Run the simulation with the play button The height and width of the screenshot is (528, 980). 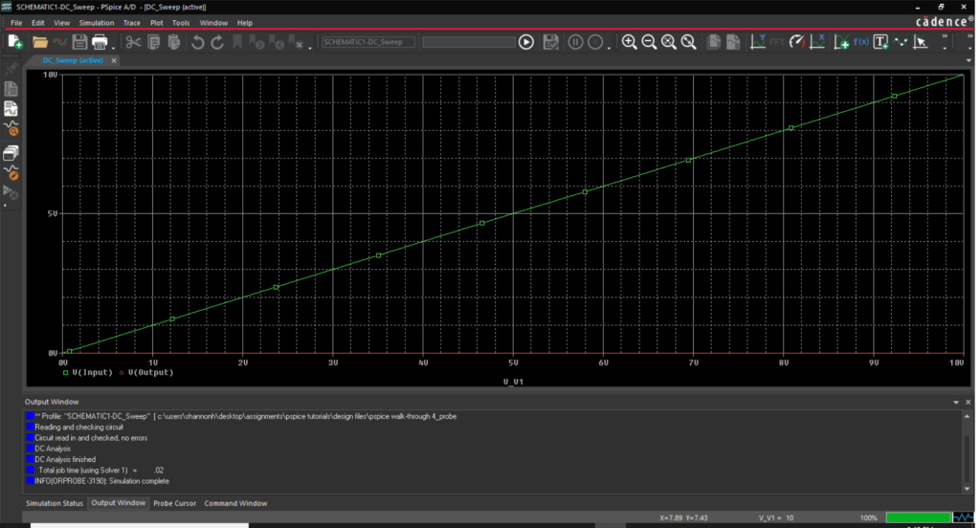pos(526,42)
